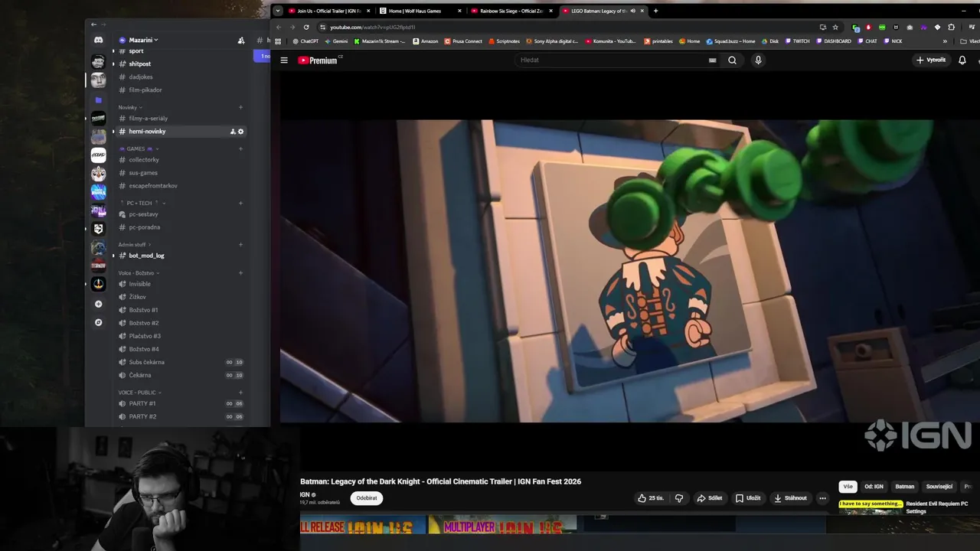
Task: Collapse GAMES category
Action: pyautogui.click(x=138, y=148)
